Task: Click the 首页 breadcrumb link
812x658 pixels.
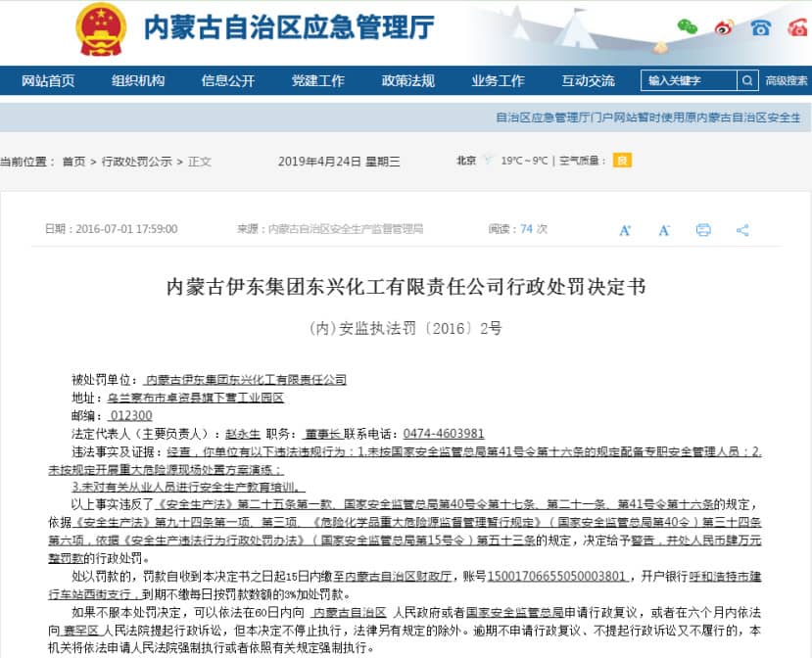Action: [x=73, y=162]
